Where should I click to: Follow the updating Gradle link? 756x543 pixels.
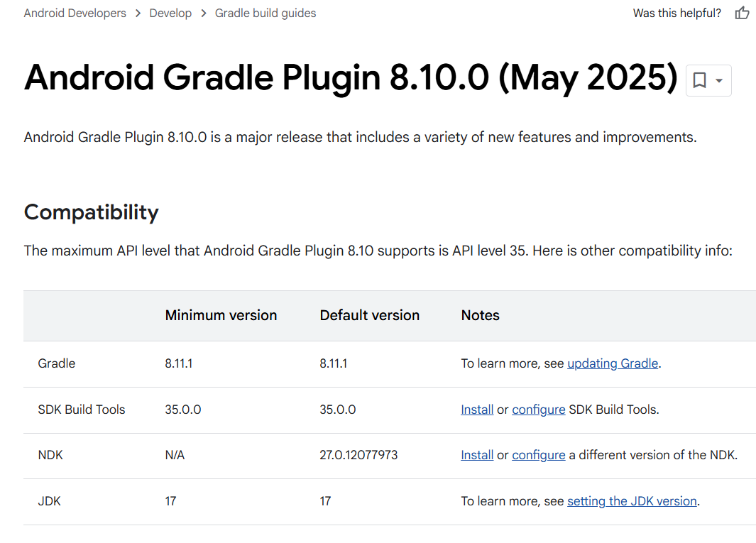613,363
